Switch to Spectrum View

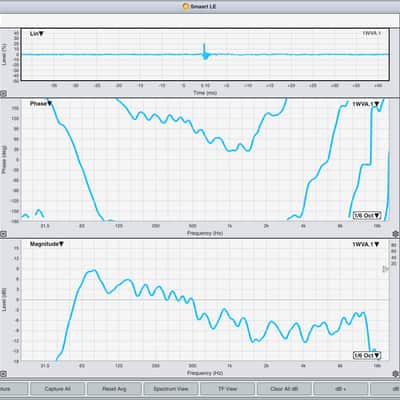tap(171, 389)
